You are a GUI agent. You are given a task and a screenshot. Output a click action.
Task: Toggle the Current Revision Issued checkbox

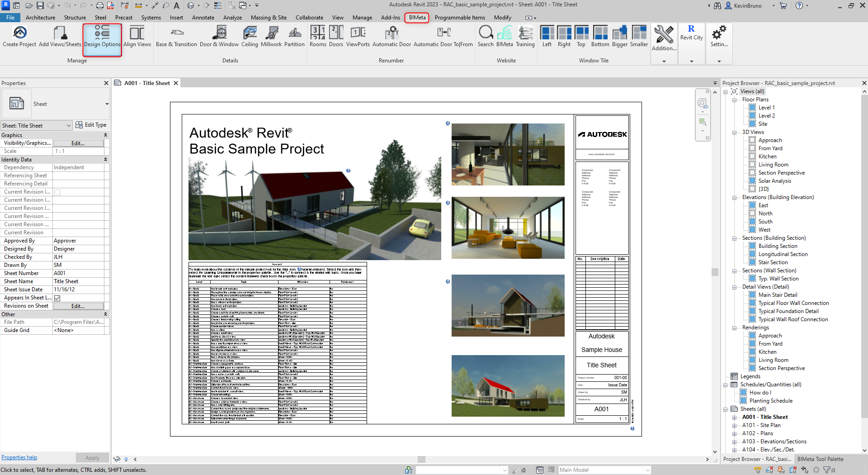(x=57, y=192)
